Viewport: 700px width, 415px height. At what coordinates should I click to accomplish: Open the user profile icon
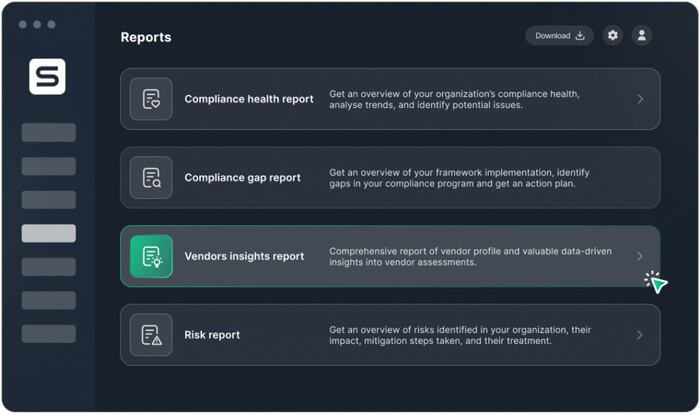coord(642,36)
